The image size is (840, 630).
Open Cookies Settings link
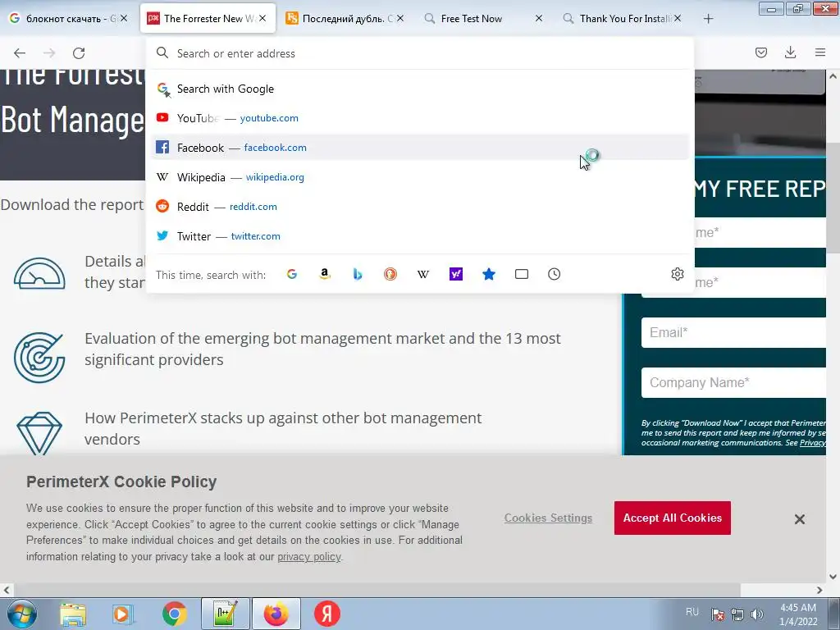(x=548, y=518)
